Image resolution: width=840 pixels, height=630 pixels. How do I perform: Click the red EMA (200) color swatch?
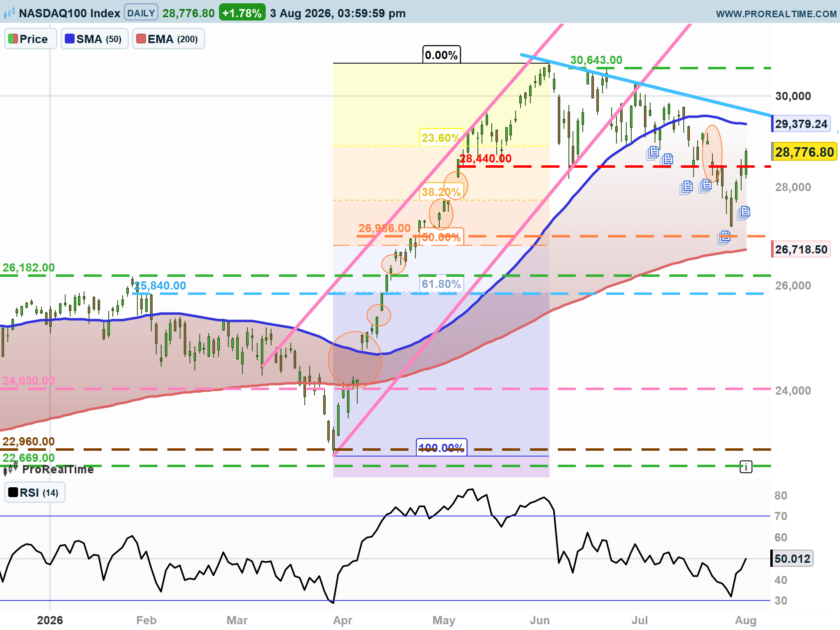click(x=141, y=39)
